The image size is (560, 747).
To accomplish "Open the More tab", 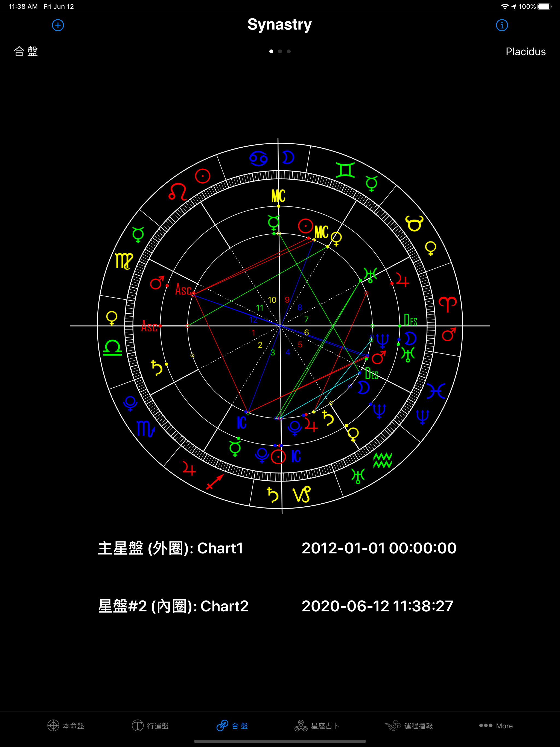I will point(496,725).
